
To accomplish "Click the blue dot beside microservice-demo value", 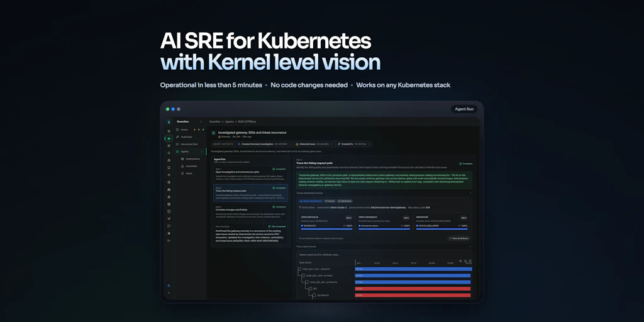I will (360, 226).
